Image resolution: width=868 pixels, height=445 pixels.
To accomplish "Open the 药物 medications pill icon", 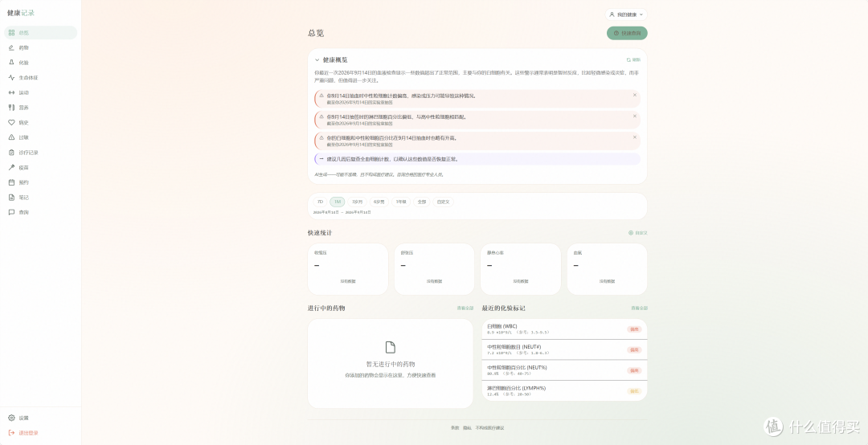I will [11, 47].
